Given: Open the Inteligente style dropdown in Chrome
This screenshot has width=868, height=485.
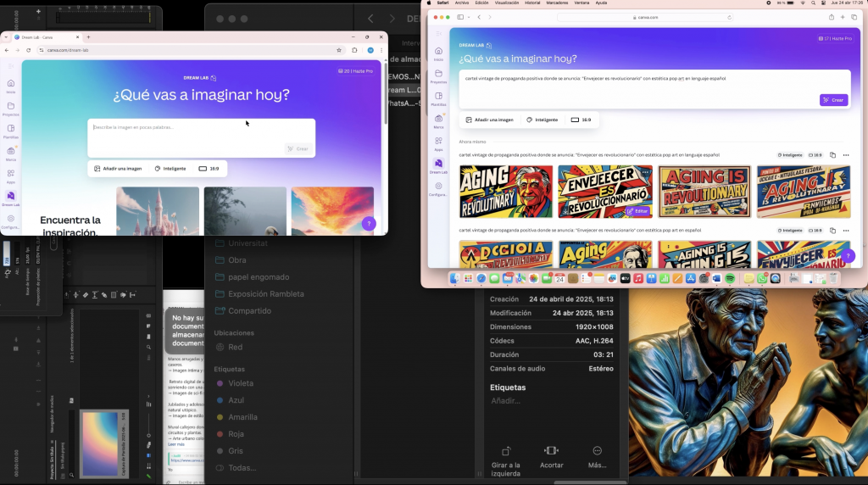Looking at the screenshot, I should coord(170,169).
